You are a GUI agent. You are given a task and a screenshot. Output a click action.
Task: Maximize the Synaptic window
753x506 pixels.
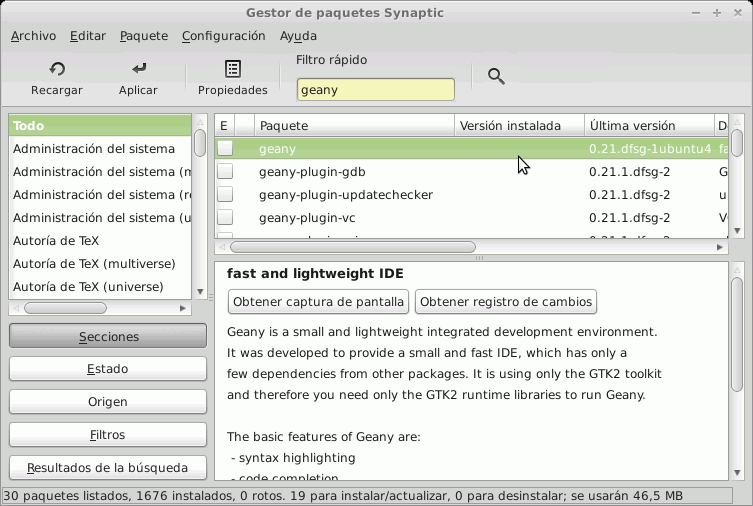[x=717, y=13]
